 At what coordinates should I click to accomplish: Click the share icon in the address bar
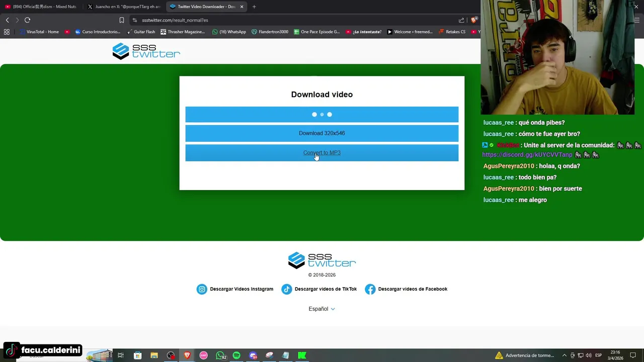461,20
